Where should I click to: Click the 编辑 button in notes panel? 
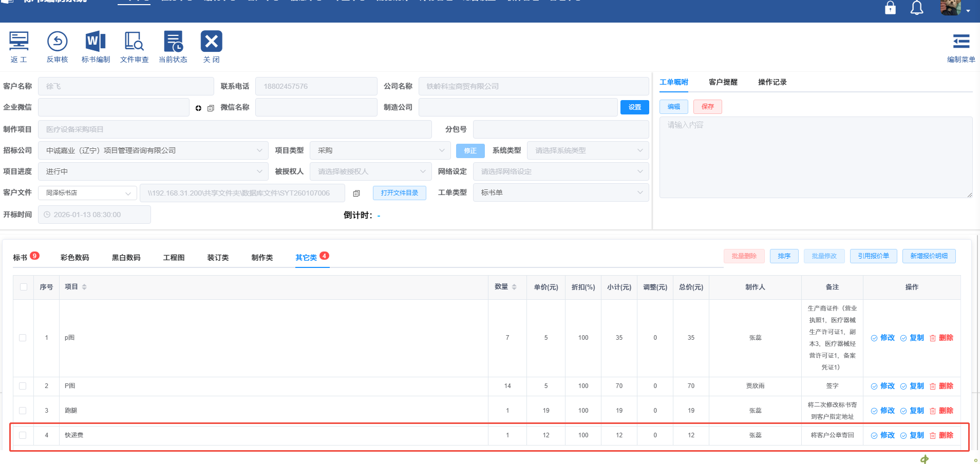point(674,107)
